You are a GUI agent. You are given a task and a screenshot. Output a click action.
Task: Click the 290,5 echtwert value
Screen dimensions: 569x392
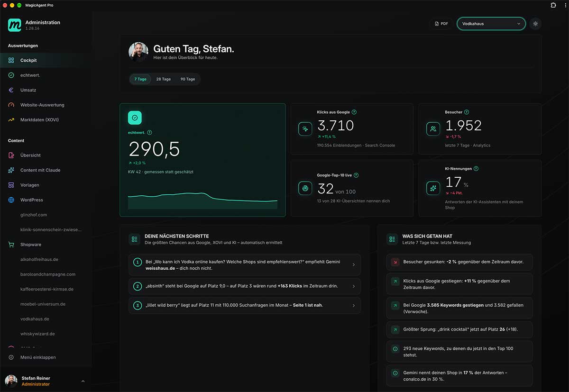tap(155, 149)
